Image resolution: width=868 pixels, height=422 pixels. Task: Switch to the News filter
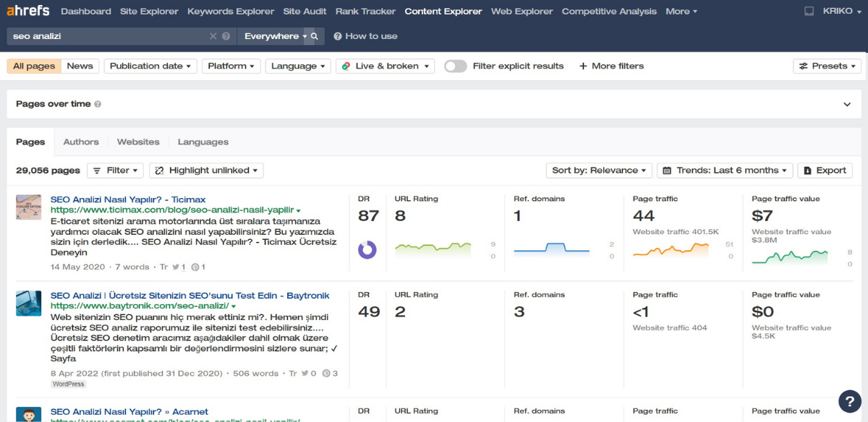(80, 66)
